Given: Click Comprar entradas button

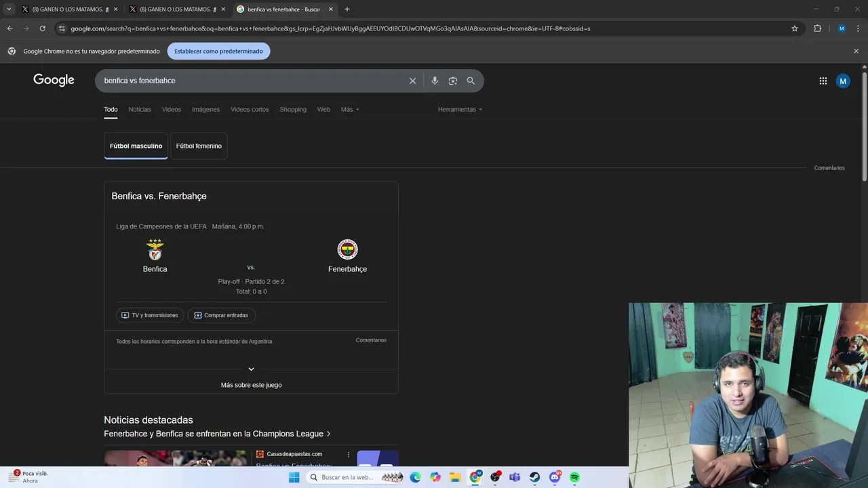Looking at the screenshot, I should click(221, 315).
